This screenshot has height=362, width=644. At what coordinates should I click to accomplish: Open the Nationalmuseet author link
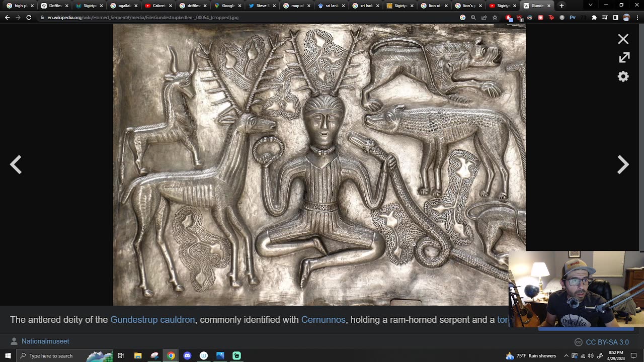click(45, 341)
